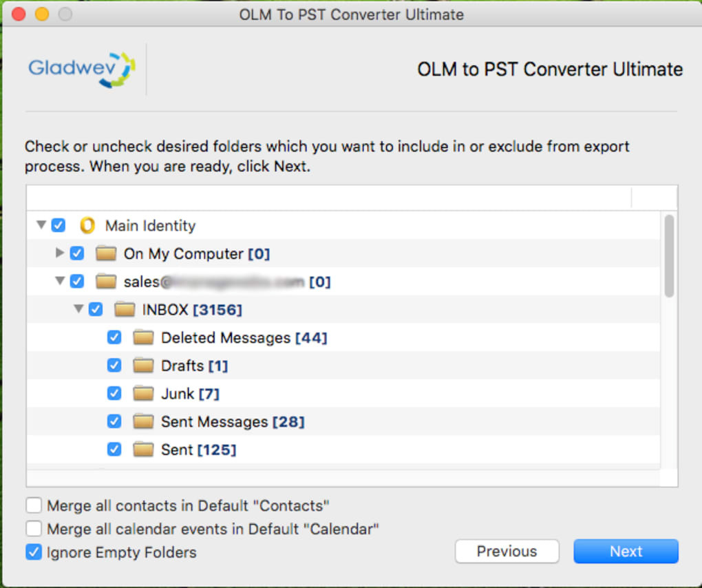
Task: Enable Merge all calendar events option
Action: (x=34, y=529)
